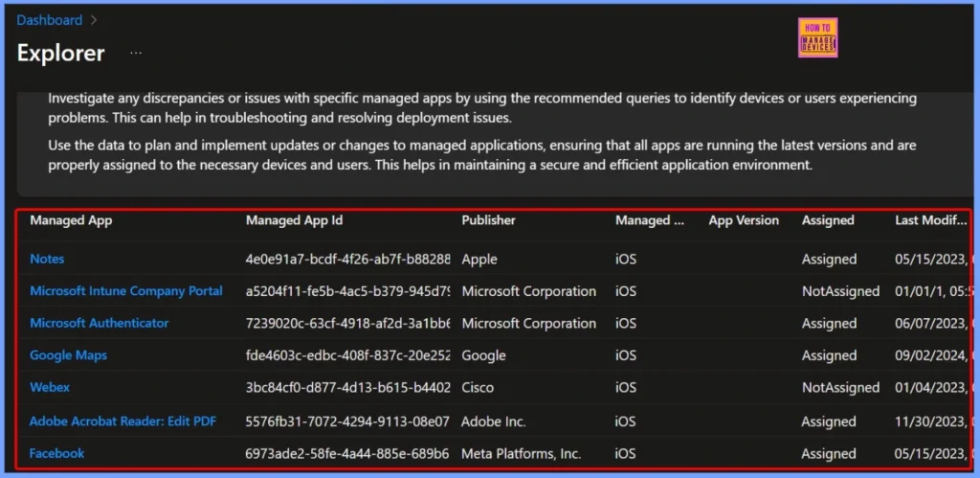The image size is (980, 478).
Task: Click Assigned status in the Authenticator row
Action: (x=830, y=324)
